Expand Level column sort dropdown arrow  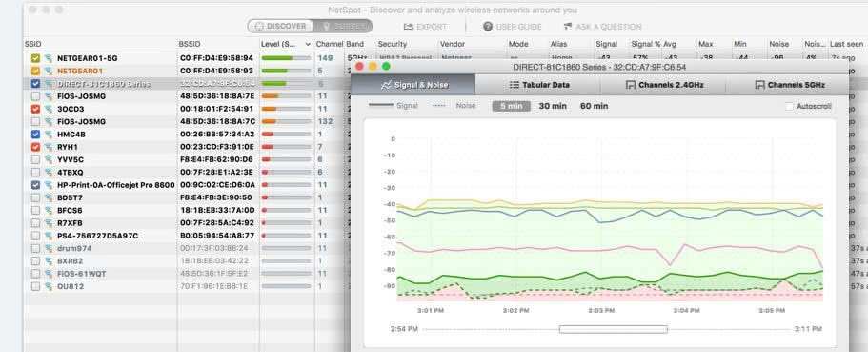308,44
